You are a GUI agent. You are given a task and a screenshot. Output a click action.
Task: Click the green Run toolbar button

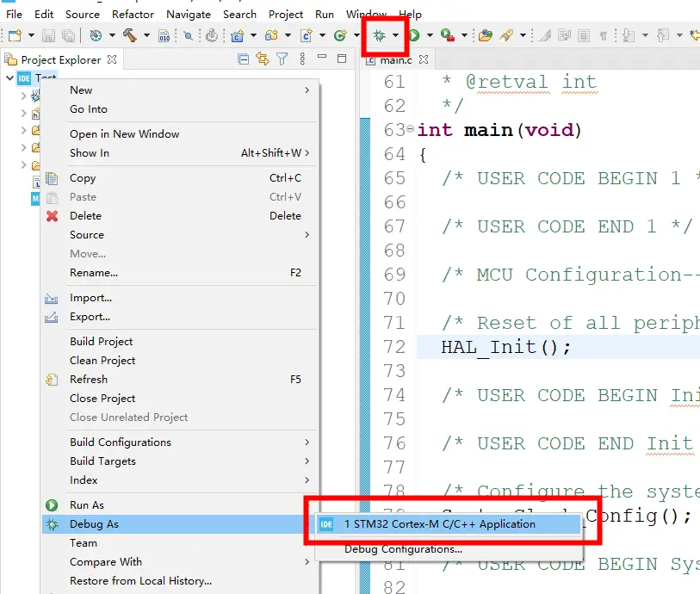point(414,35)
